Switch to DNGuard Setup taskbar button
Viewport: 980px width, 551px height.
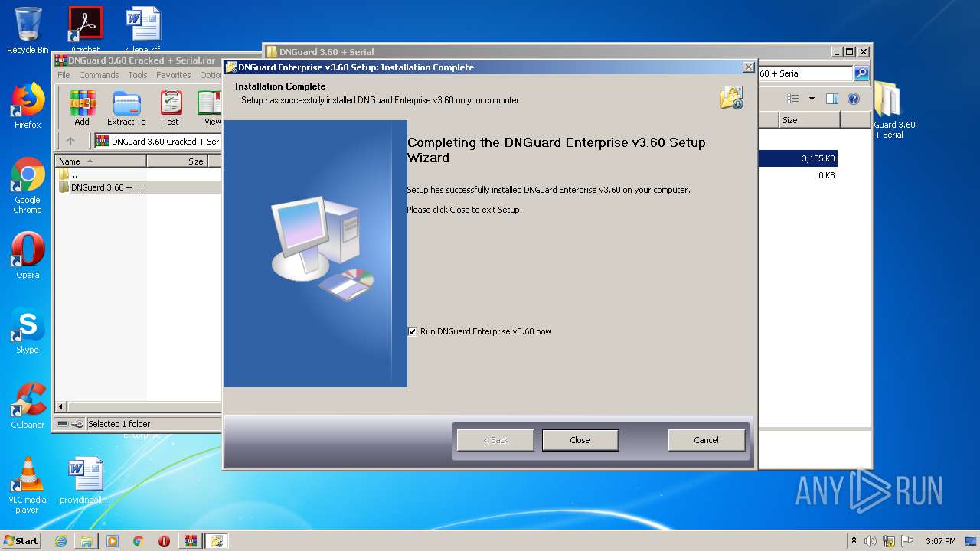pos(216,541)
